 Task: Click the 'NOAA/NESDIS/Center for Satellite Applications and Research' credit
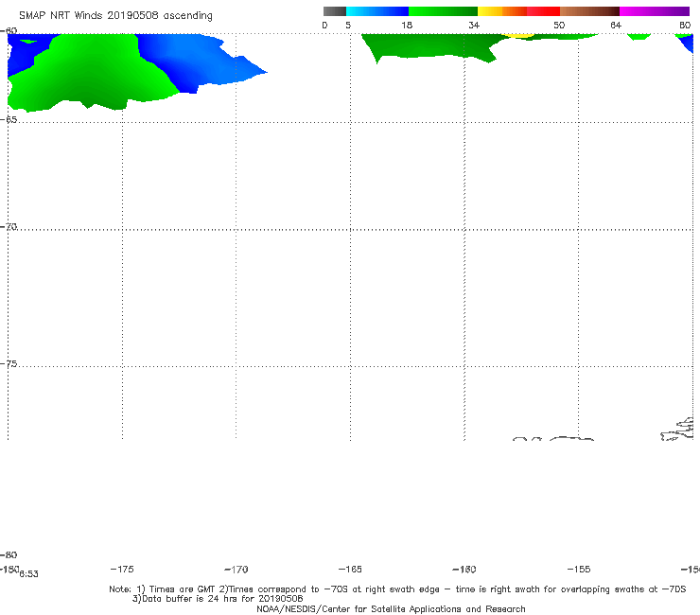391,608
